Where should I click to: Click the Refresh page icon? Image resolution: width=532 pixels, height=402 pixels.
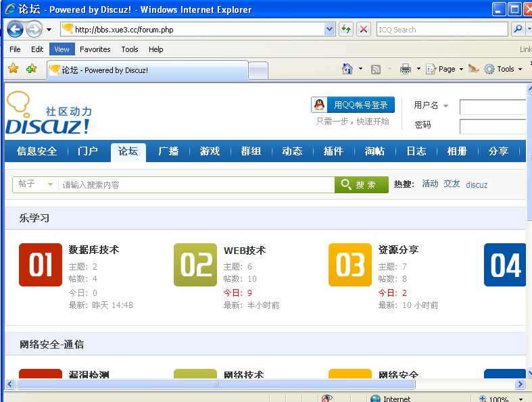tap(346, 29)
